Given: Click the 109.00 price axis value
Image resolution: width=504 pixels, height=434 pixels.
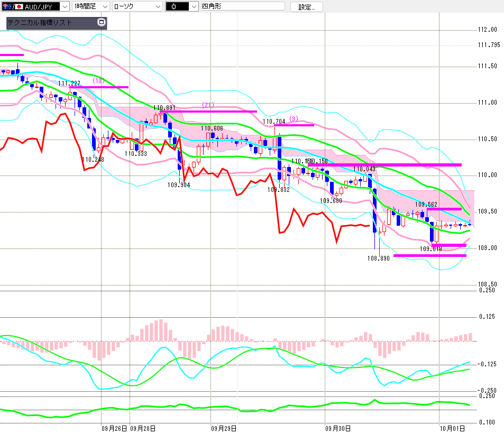Looking at the screenshot, I should coord(487,248).
